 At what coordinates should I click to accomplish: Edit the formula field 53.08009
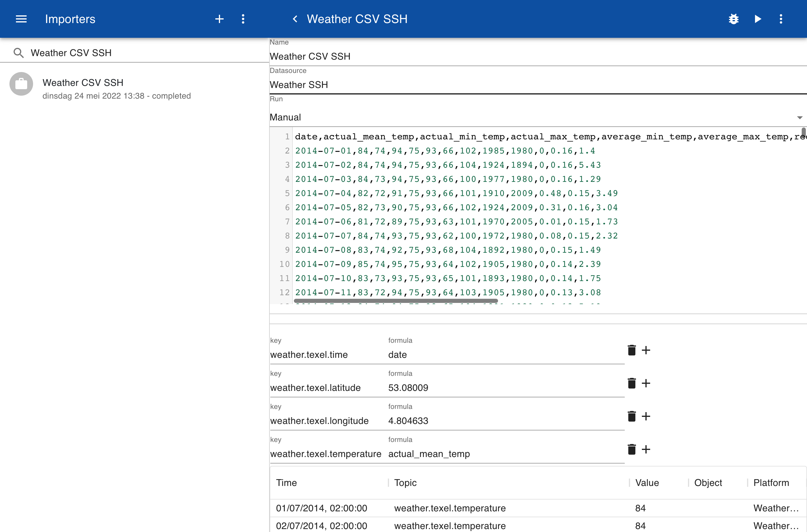coord(506,388)
